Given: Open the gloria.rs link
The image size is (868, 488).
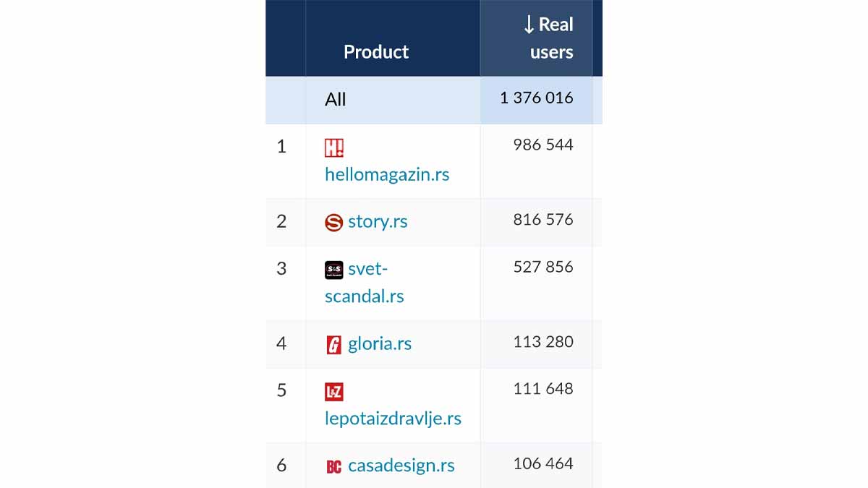Looking at the screenshot, I should pyautogui.click(x=380, y=343).
